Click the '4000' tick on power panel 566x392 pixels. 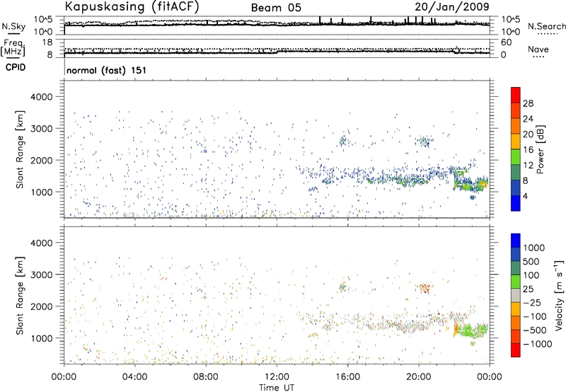pyautogui.click(x=42, y=97)
